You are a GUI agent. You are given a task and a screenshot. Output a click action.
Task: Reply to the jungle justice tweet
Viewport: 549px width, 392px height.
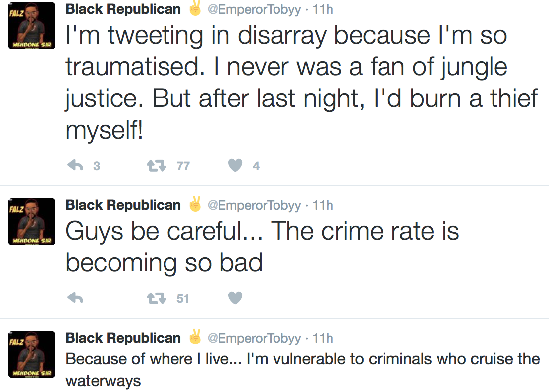(x=75, y=166)
